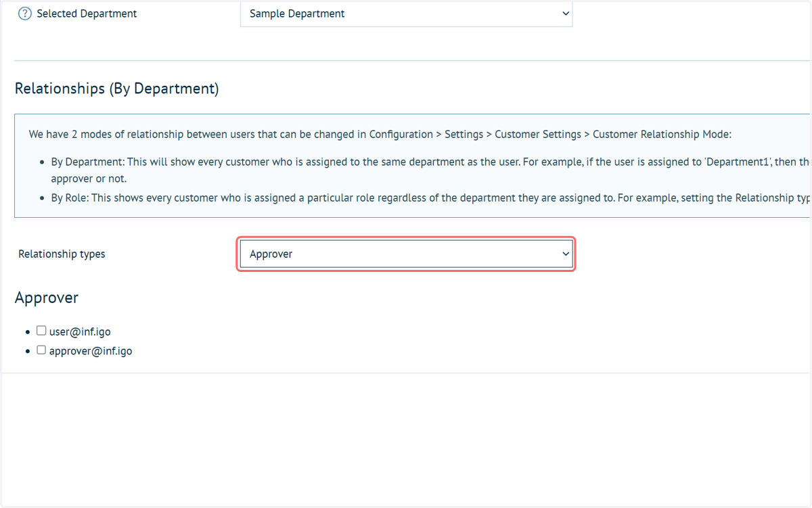812x508 pixels.
Task: Click the Selected Department help question-mark icon
Action: (24, 14)
